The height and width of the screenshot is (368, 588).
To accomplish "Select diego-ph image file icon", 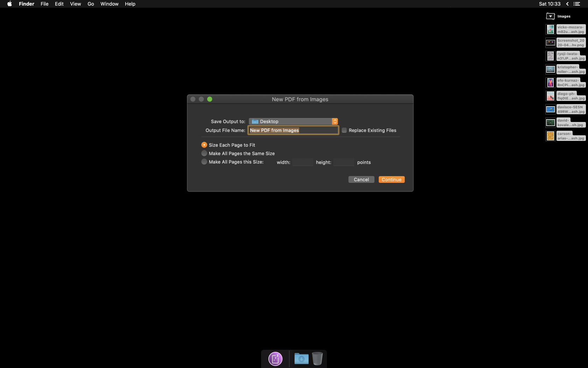I will point(551,96).
